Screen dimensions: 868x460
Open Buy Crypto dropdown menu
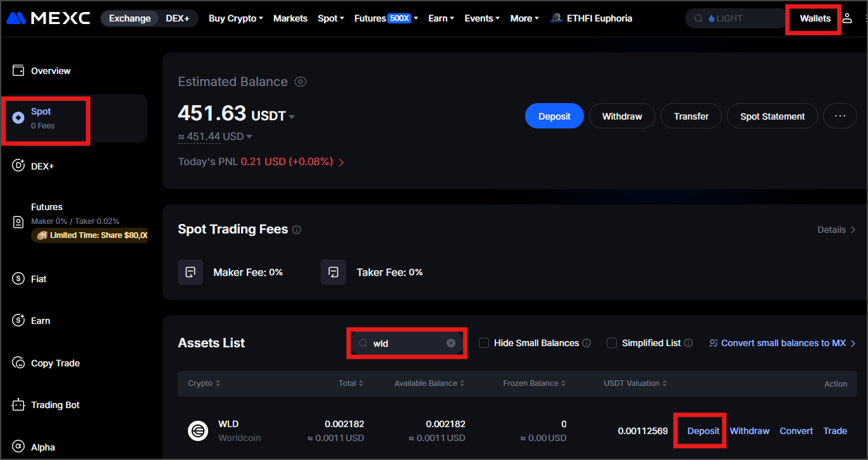click(x=236, y=18)
